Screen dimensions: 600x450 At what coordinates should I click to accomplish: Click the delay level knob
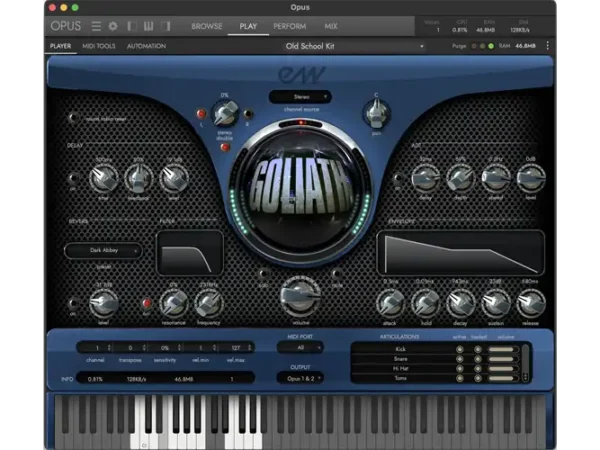click(173, 178)
